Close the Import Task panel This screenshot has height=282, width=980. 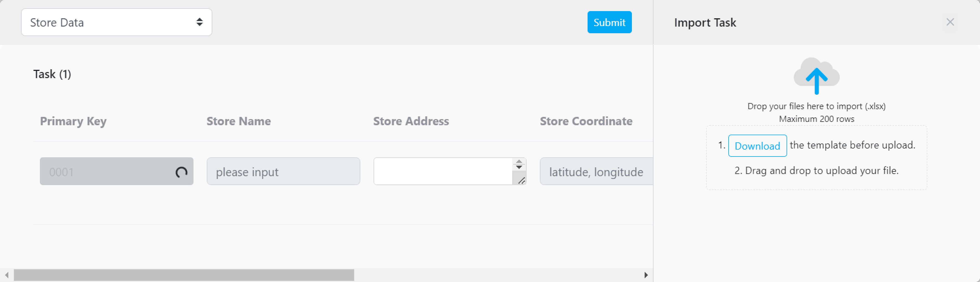coord(950,22)
